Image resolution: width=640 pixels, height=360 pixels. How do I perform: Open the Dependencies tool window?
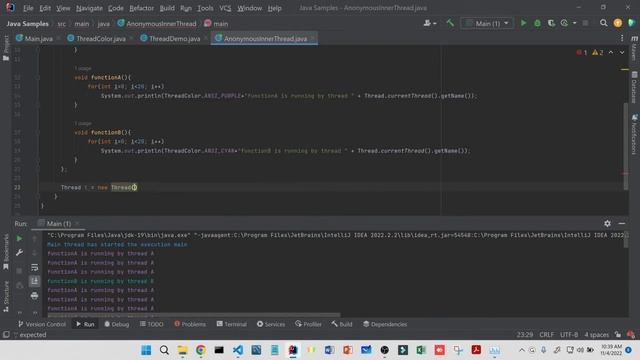click(x=385, y=324)
